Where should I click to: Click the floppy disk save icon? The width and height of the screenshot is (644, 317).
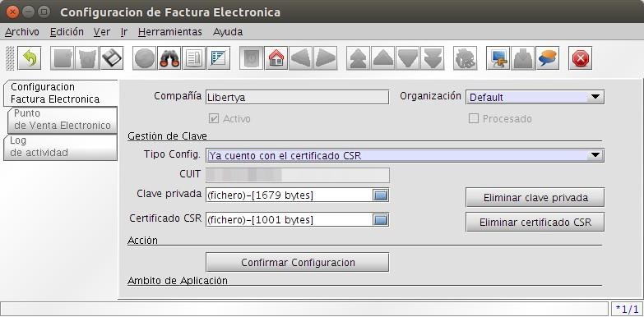click(112, 58)
